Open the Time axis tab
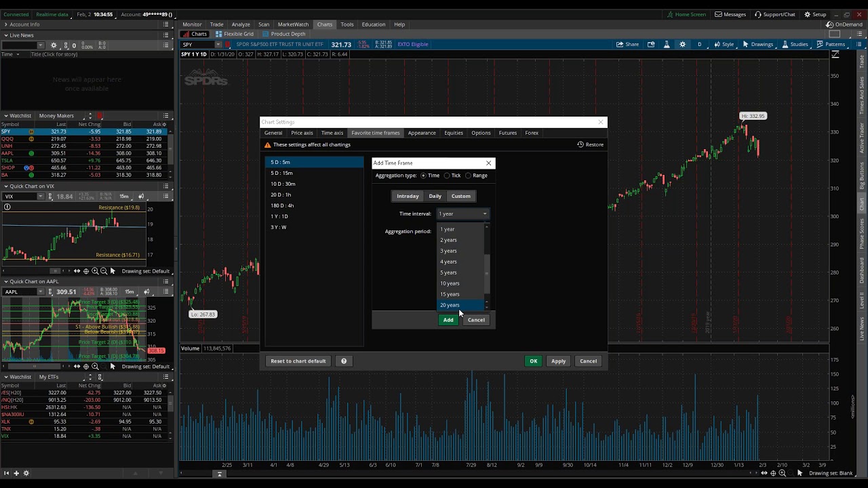The width and height of the screenshot is (868, 488). (x=332, y=133)
